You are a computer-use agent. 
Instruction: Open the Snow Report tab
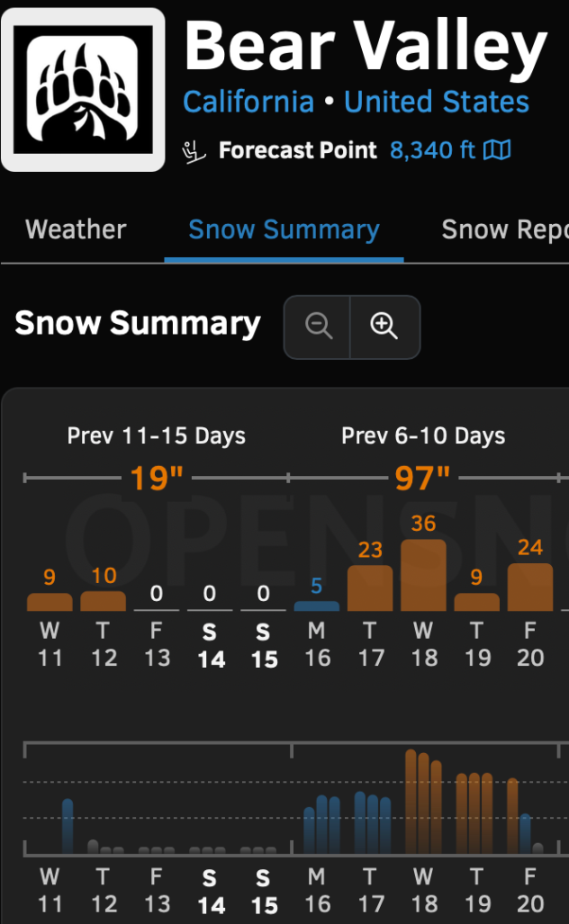click(x=505, y=230)
